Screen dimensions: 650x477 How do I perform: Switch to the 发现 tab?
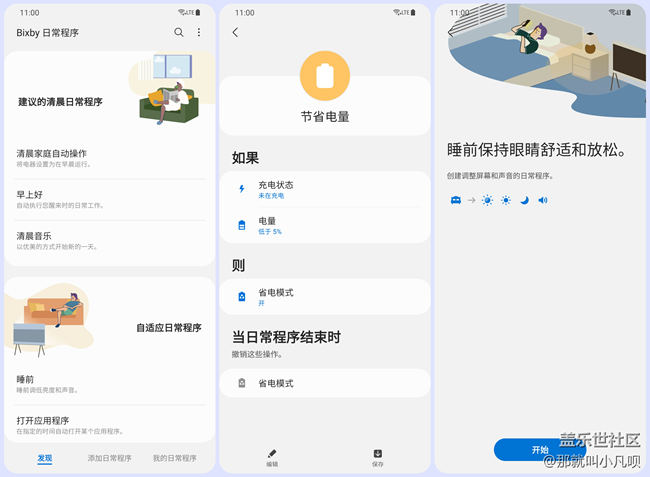click(x=45, y=458)
